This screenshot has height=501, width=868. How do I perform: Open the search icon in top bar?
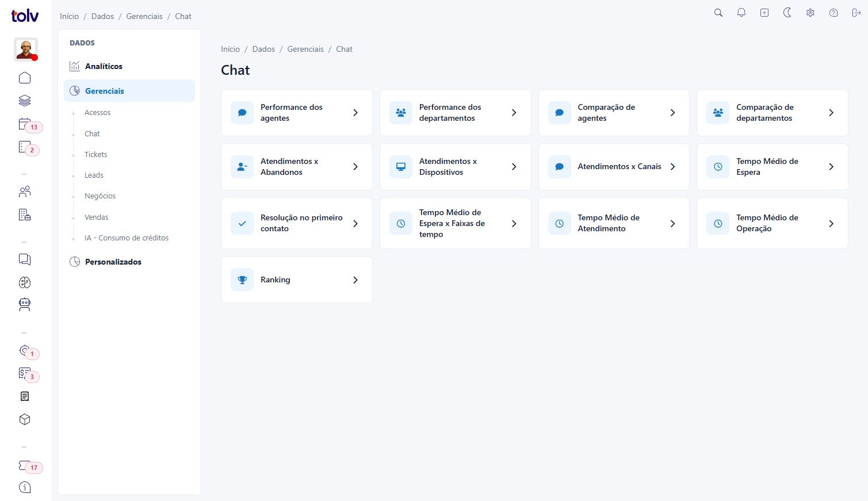(718, 13)
